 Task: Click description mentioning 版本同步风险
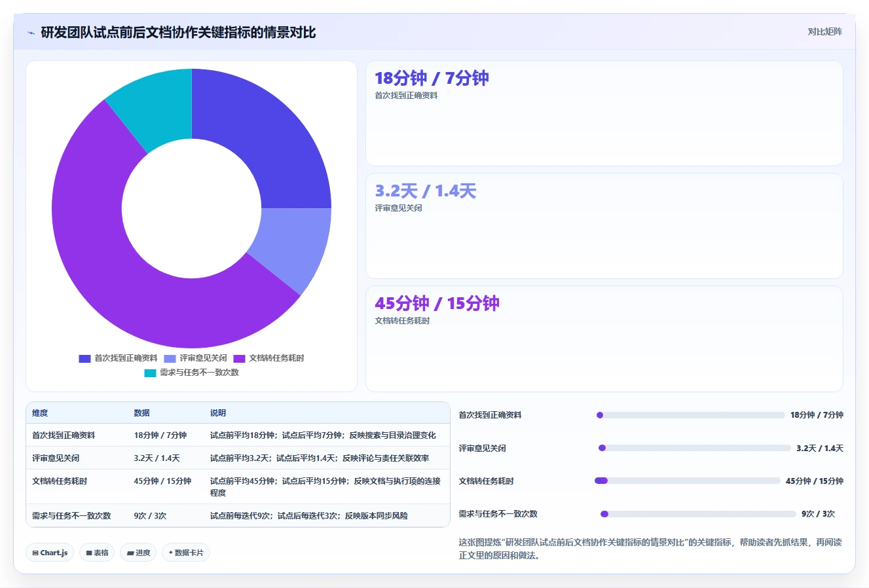point(309,516)
